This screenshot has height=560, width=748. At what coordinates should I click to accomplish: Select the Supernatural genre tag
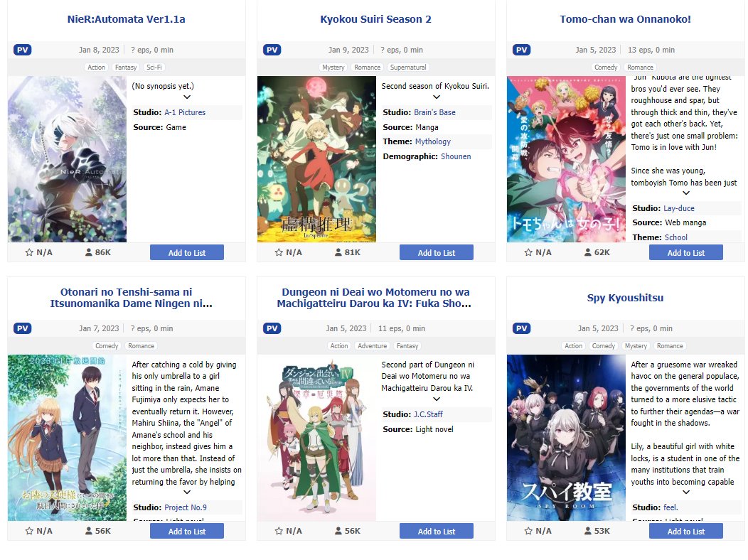[x=408, y=68]
